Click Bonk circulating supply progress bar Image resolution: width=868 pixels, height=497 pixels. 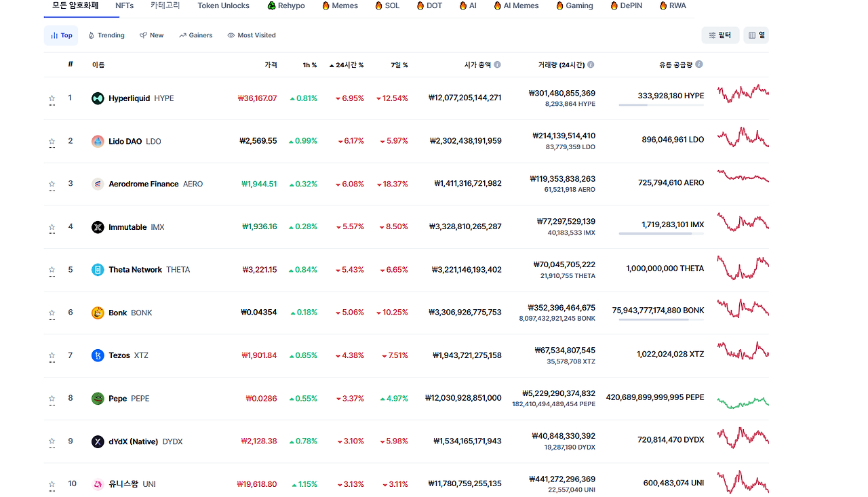coord(661,319)
